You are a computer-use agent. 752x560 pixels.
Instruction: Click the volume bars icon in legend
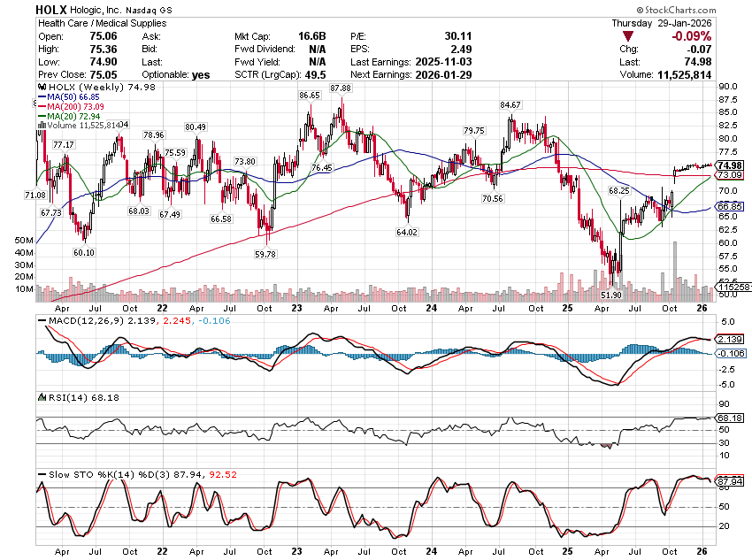tap(41, 126)
